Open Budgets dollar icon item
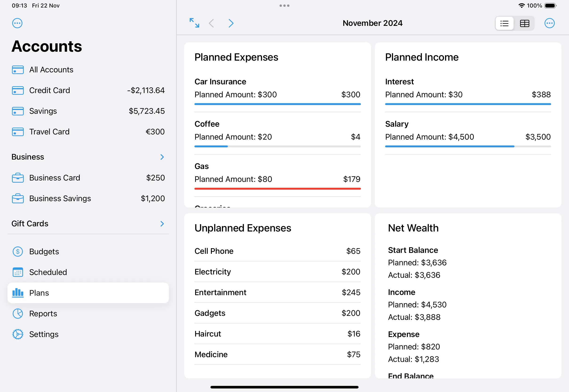This screenshot has width=569, height=392. [x=44, y=251]
